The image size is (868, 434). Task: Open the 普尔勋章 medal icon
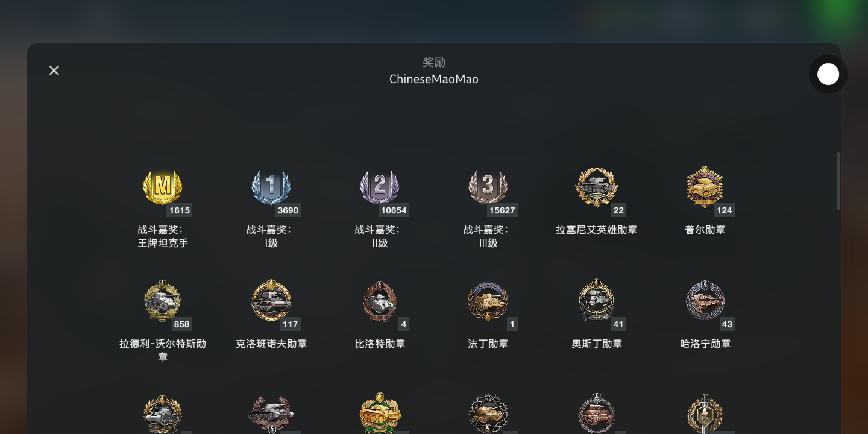click(705, 187)
